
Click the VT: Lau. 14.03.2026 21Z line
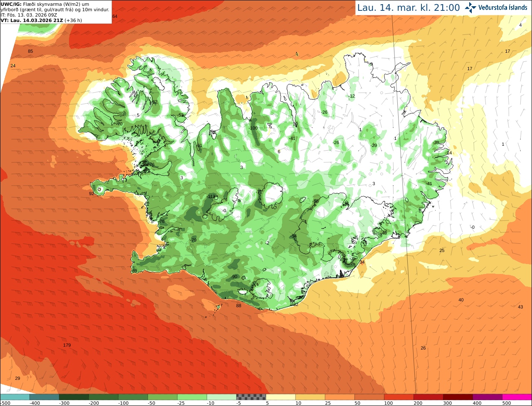(x=41, y=20)
